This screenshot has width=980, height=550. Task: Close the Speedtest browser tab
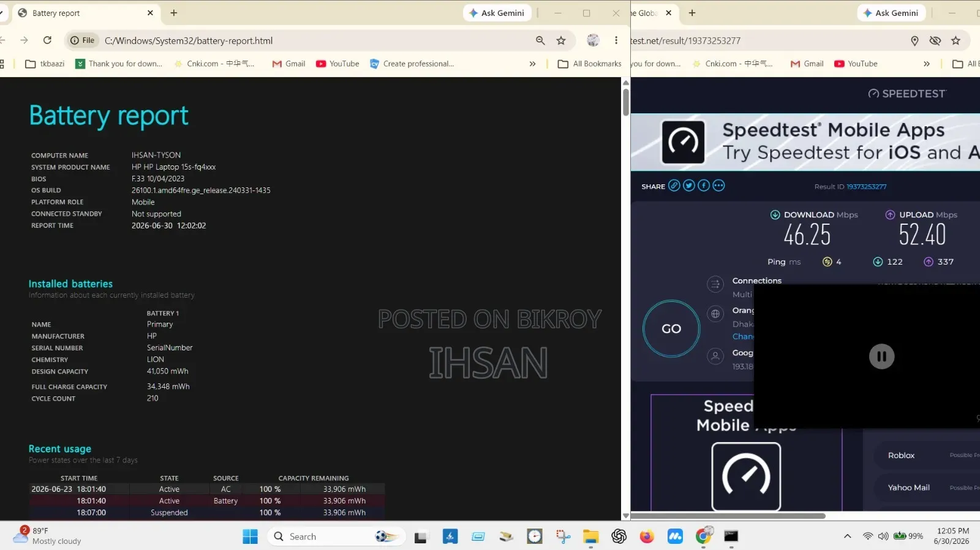[x=669, y=13]
